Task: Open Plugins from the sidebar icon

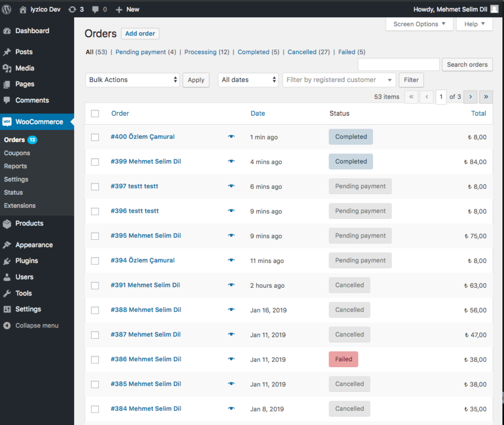Action: 7,261
